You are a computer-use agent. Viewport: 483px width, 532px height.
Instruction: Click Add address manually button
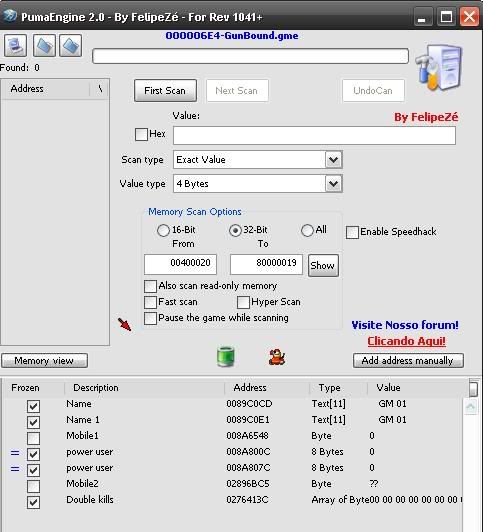click(408, 360)
